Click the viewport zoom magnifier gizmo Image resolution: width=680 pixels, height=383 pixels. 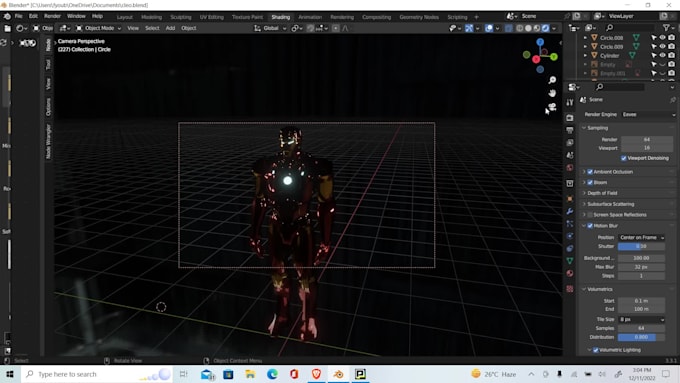[552, 80]
